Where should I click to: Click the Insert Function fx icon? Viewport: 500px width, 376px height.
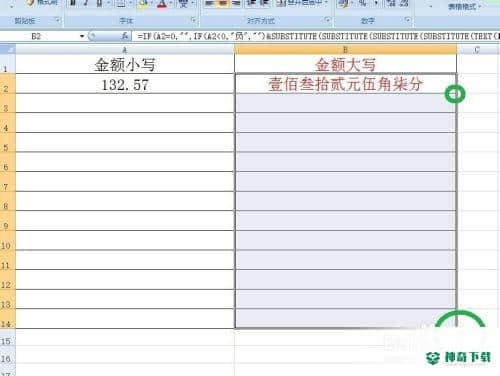(x=125, y=36)
